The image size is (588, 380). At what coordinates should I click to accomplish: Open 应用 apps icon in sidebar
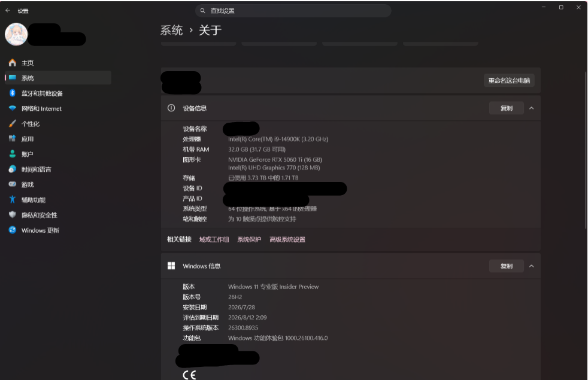click(x=13, y=139)
